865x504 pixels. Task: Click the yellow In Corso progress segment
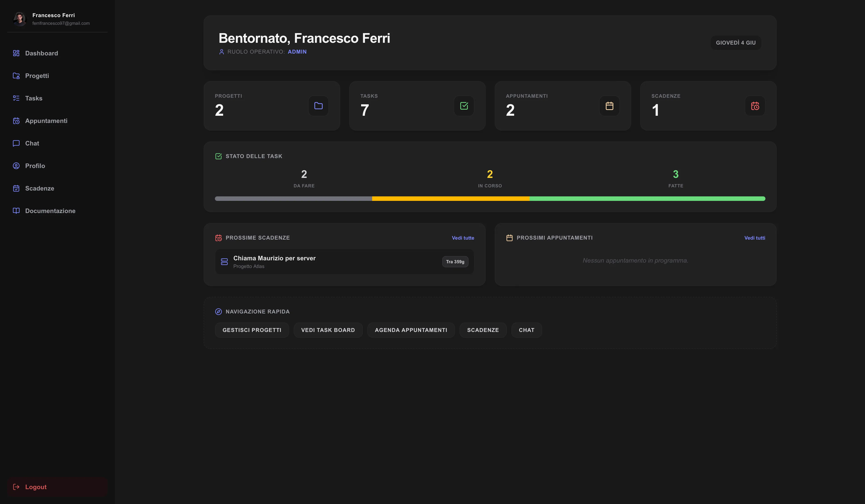[x=451, y=199]
